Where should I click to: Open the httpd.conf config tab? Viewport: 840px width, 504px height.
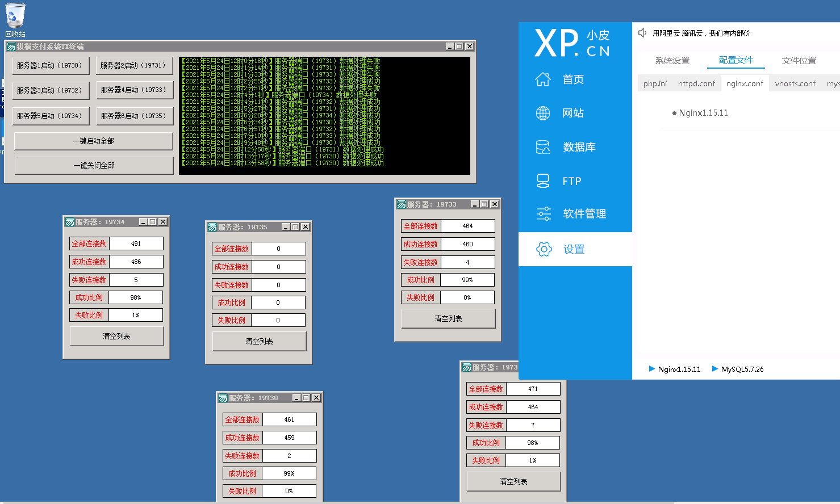point(696,83)
